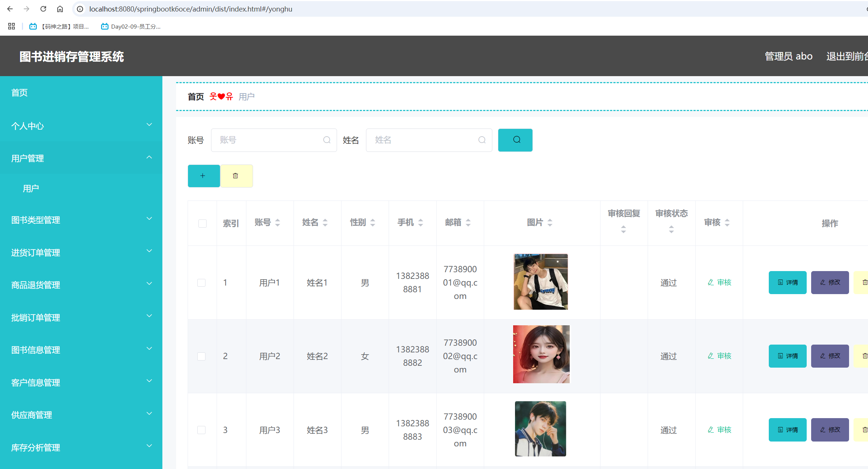Click the browser home icon
Image resolution: width=868 pixels, height=469 pixels.
pyautogui.click(x=60, y=9)
